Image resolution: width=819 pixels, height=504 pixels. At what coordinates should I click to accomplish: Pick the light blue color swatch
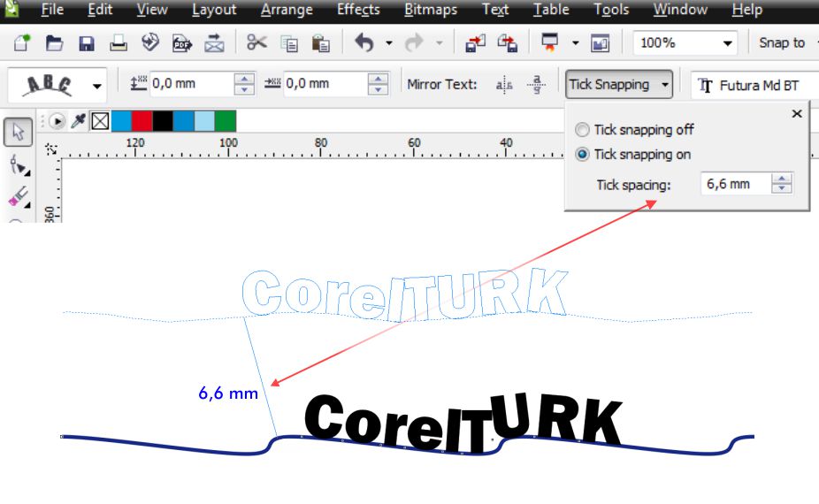coord(205,121)
